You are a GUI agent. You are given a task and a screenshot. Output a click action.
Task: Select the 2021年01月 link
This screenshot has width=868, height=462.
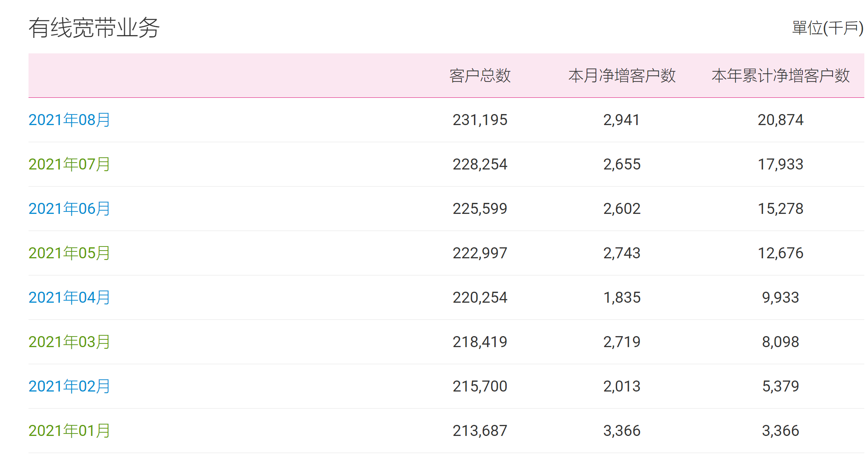click(x=69, y=431)
